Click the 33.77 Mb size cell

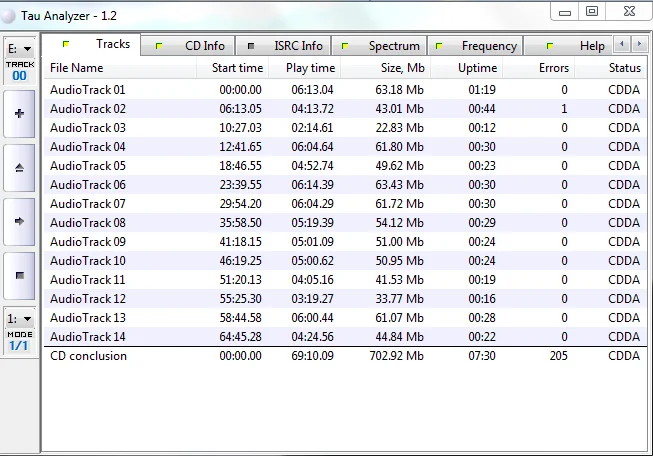(x=399, y=299)
